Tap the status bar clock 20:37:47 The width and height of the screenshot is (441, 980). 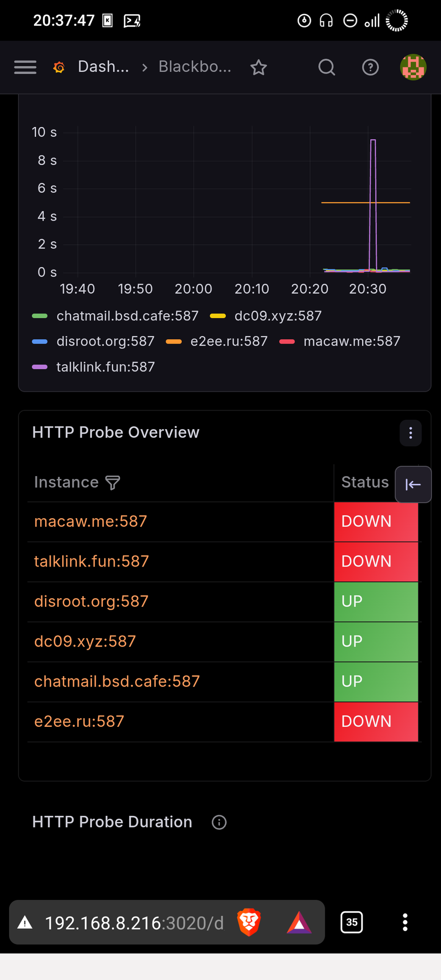click(64, 21)
